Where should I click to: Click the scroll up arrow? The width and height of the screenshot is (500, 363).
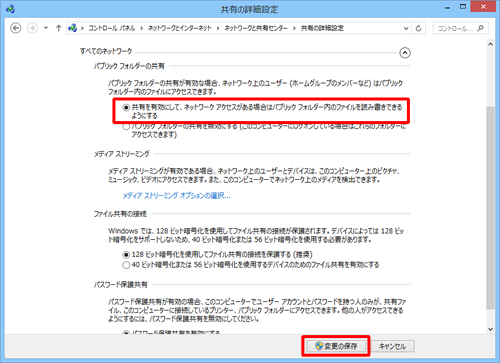pyautogui.click(x=490, y=44)
